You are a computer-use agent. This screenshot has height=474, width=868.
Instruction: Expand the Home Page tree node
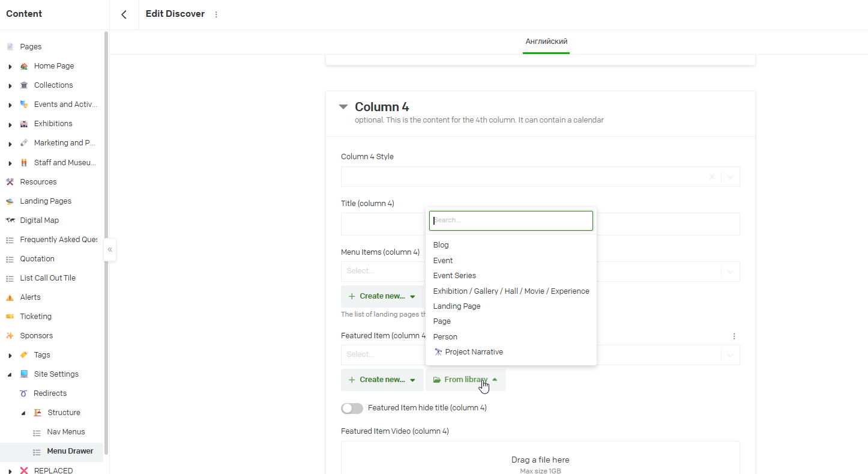[x=10, y=67]
